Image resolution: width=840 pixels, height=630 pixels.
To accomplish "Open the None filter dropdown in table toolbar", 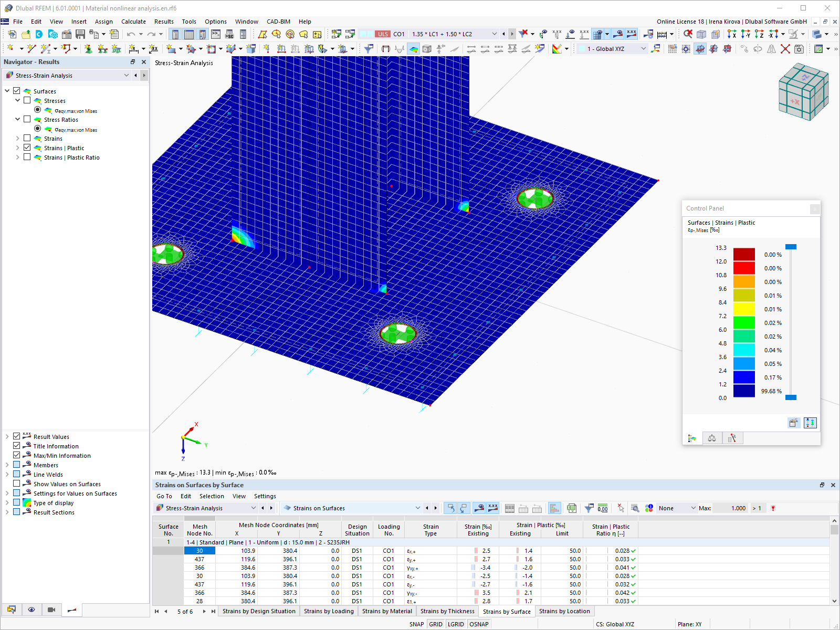I will click(x=693, y=508).
